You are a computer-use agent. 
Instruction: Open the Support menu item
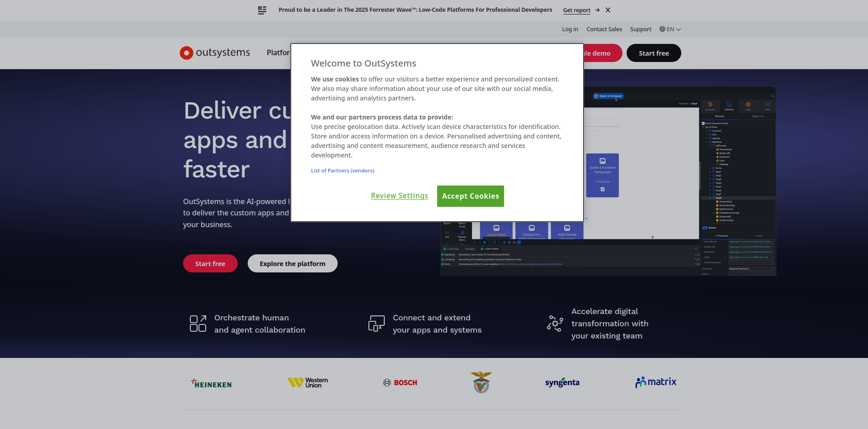pyautogui.click(x=641, y=29)
